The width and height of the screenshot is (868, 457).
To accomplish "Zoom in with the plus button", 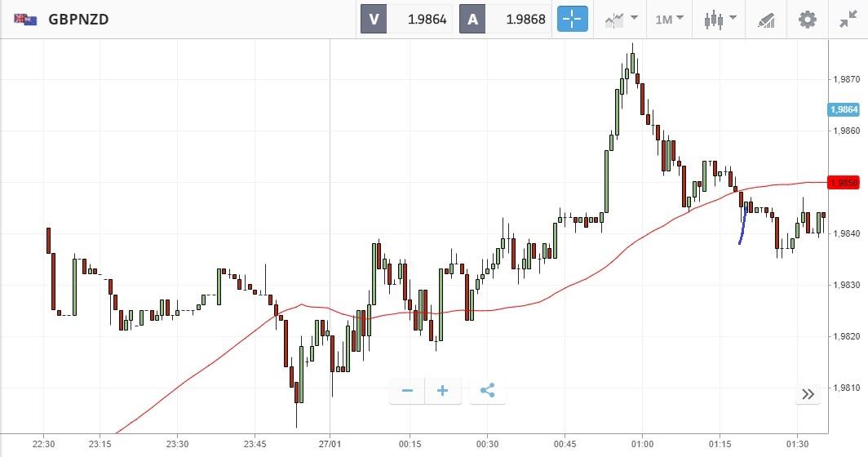I will pos(443,391).
